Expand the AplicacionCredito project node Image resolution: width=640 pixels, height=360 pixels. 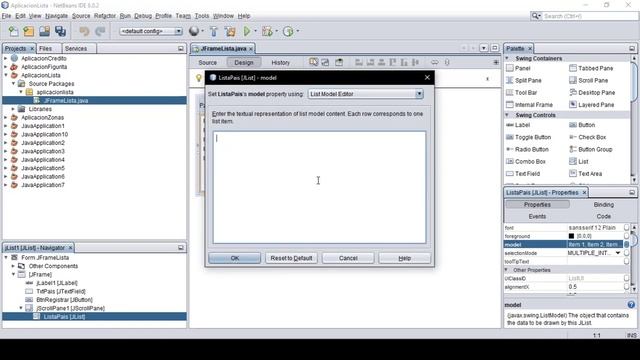point(6,58)
